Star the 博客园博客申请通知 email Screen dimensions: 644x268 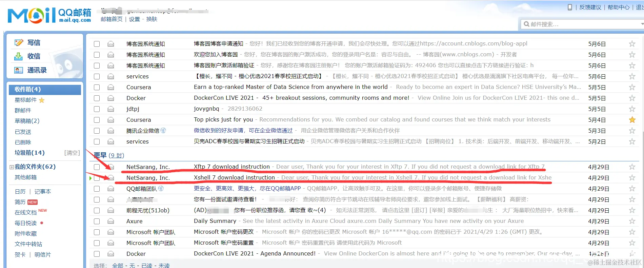[x=632, y=44]
